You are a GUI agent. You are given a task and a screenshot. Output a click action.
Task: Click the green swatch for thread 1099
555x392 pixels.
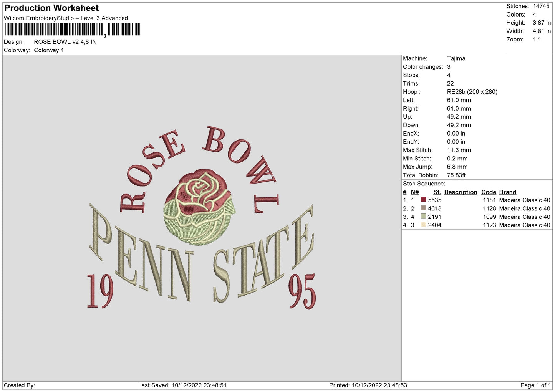point(423,217)
